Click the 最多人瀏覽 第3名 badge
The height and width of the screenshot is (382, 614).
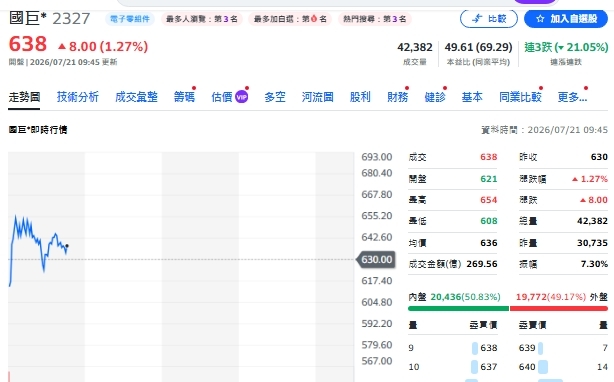tap(202, 19)
